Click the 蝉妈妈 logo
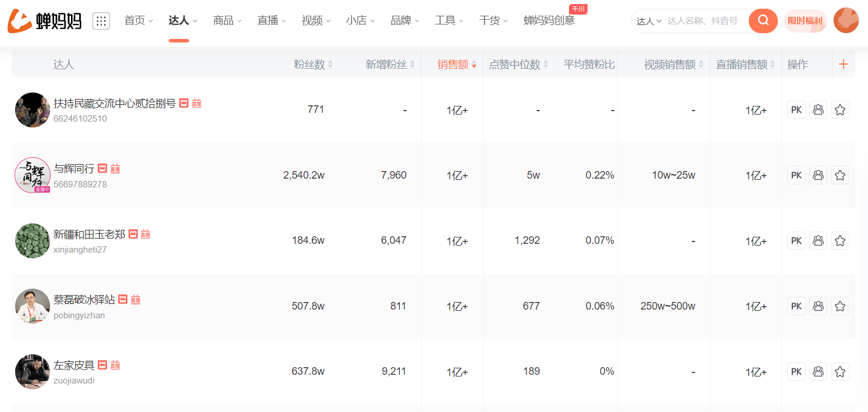 point(44,21)
